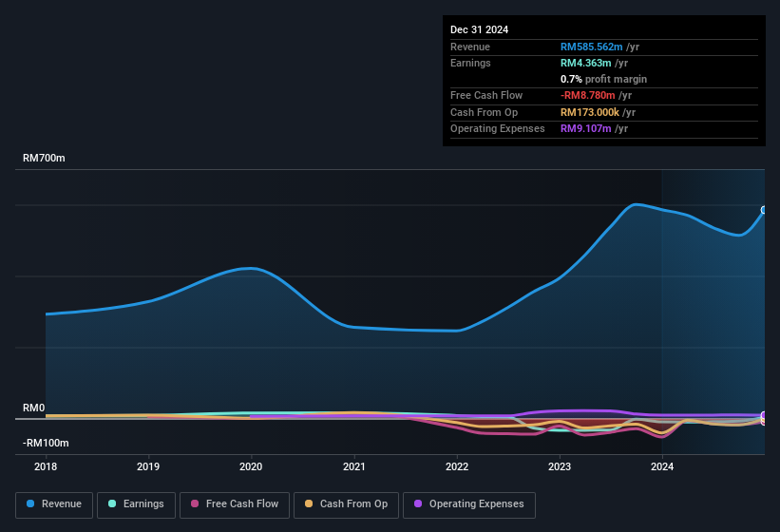Click the Earnings label in the tooltip

tap(470, 63)
